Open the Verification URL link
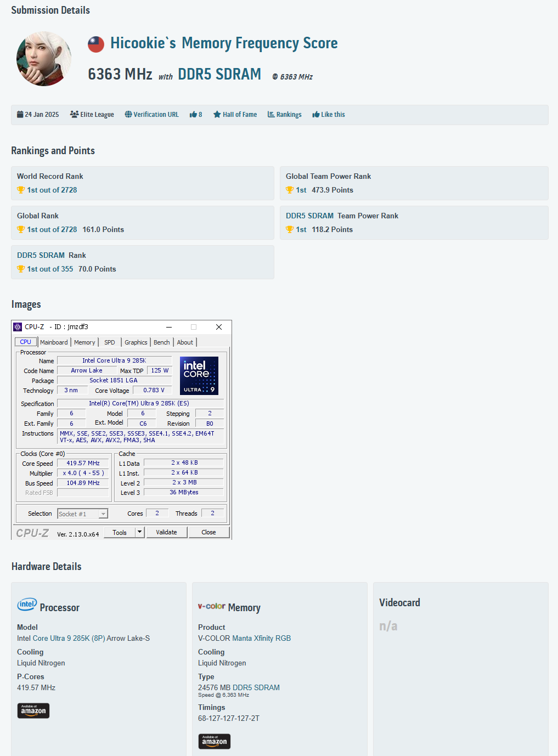Viewport: 558px width, 756px height. tap(156, 115)
